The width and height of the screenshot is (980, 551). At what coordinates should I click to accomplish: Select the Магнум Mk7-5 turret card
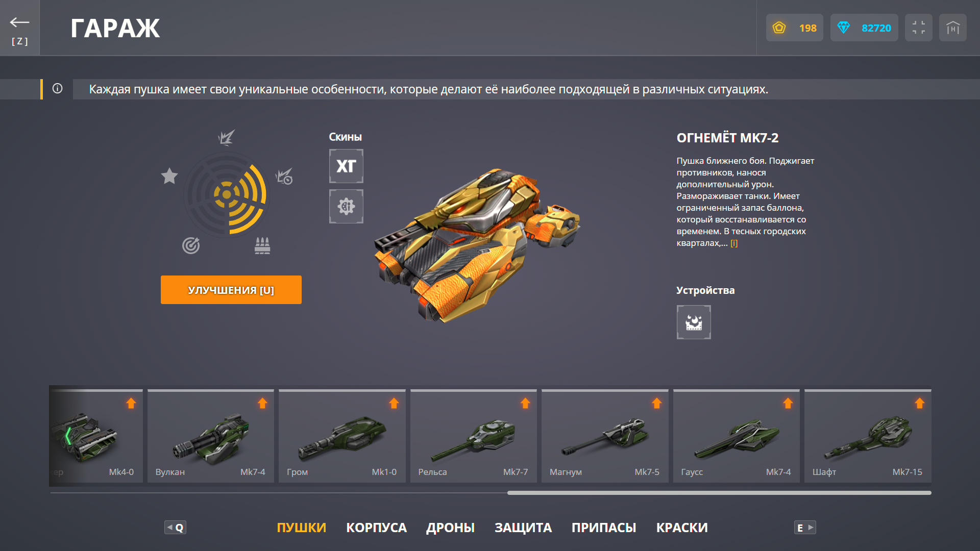[605, 436]
